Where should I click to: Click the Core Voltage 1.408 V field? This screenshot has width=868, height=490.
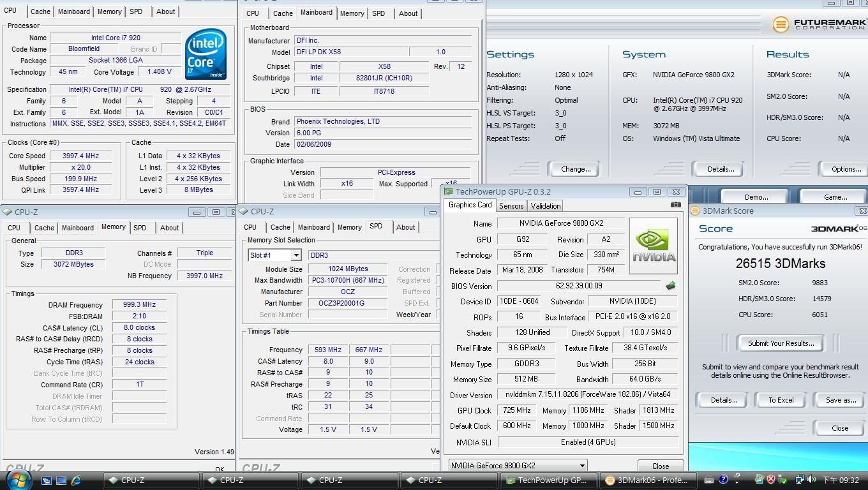(x=159, y=72)
